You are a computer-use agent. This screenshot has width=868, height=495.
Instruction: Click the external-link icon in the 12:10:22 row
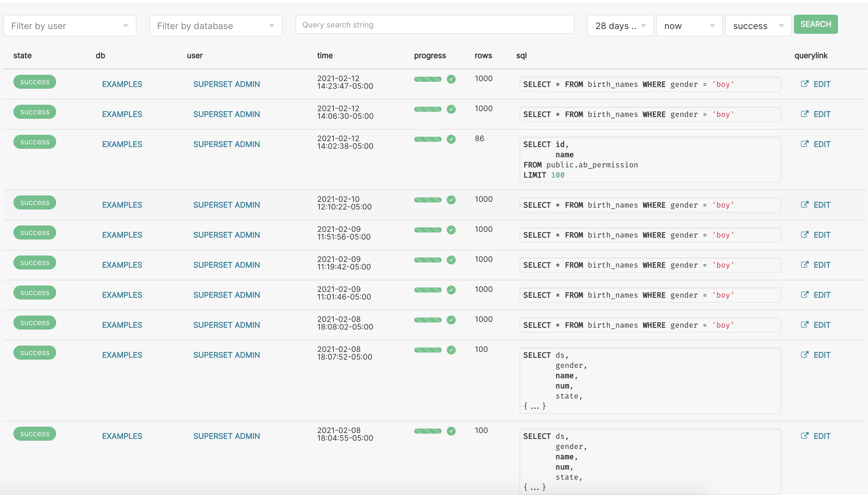pyautogui.click(x=804, y=204)
